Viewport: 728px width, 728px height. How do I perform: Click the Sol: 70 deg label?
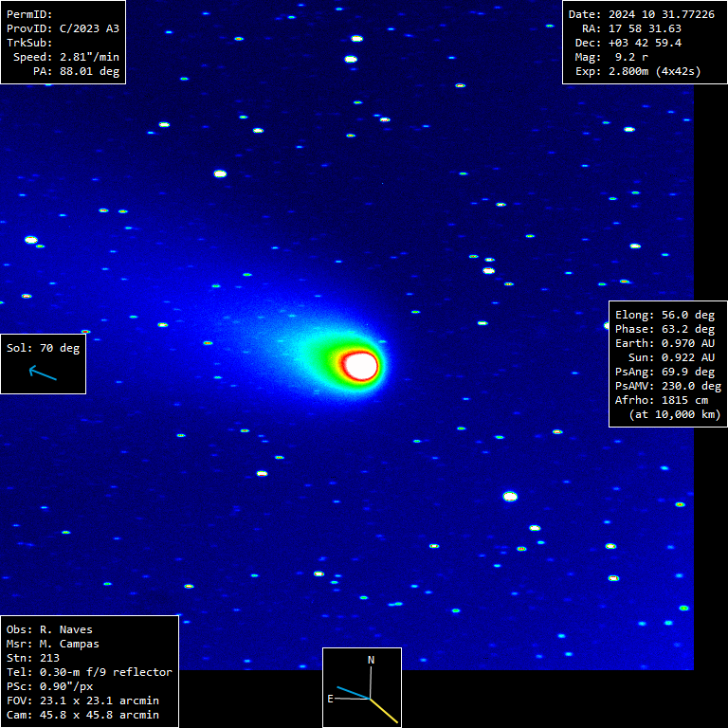tap(44, 348)
